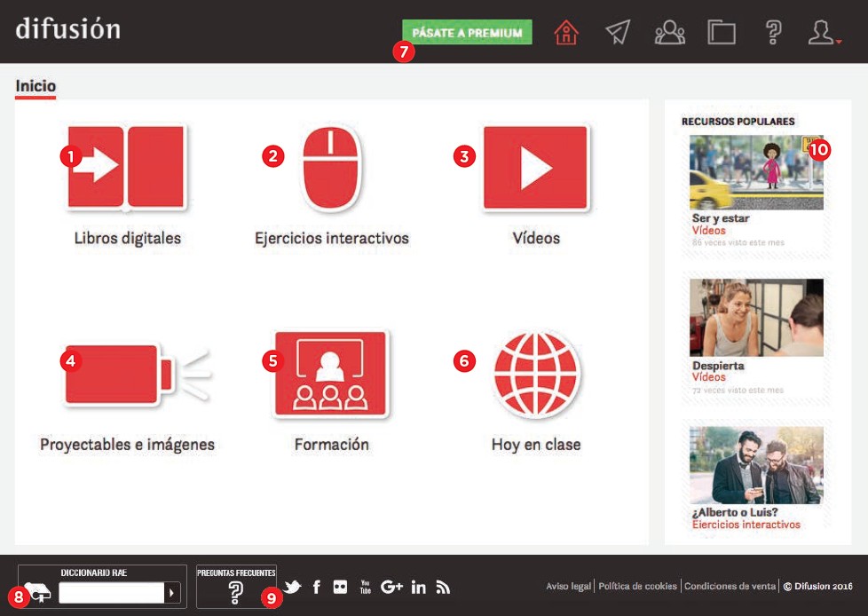The image size is (868, 616).
Task: Click the Vídeos label under play icon
Action: point(536,238)
